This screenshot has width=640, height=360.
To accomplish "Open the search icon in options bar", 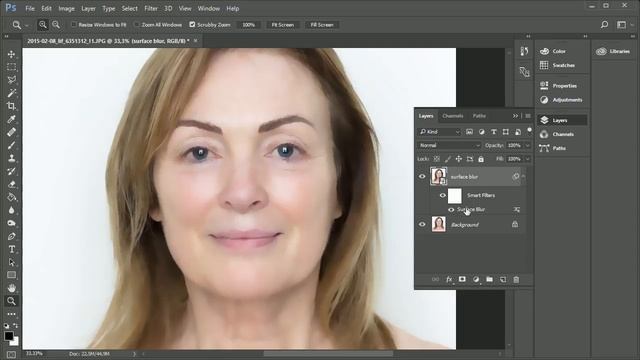I will [604, 25].
